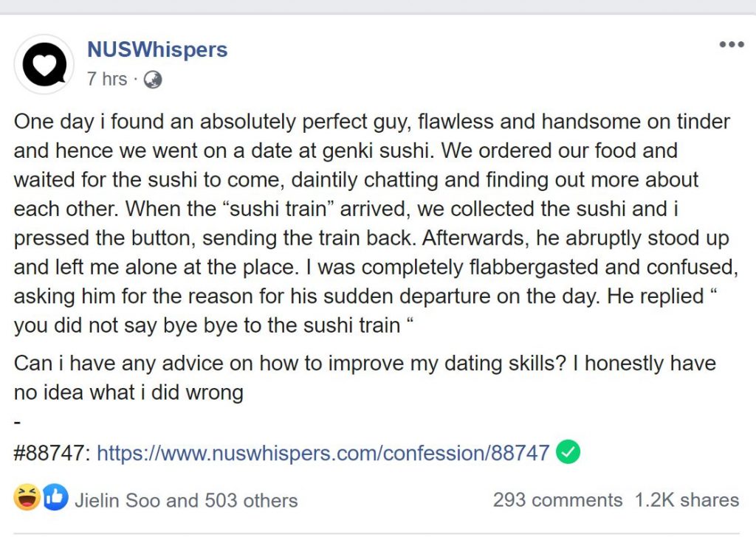Open the nuswhispers.com confession 88747 link
Screen dimensions: 756x537
click(x=323, y=453)
